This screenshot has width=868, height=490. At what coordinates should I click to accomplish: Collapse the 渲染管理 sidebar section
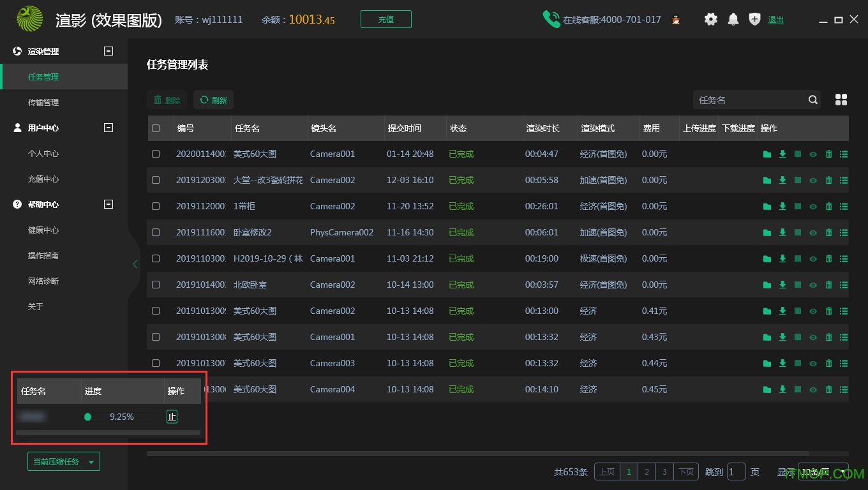108,51
